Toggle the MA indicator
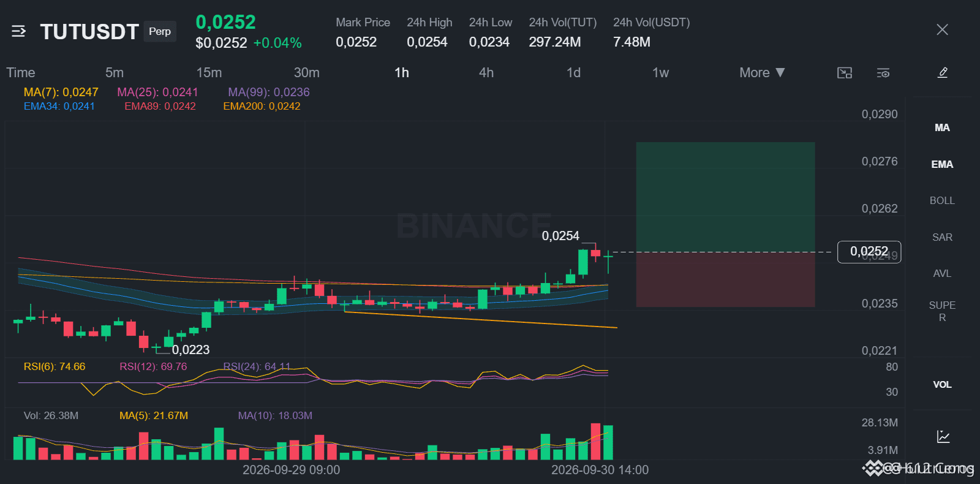 click(x=942, y=127)
